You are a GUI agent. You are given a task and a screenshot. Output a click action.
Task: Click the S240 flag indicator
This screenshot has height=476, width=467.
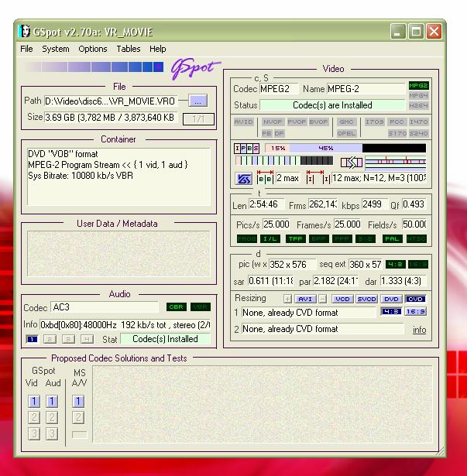pyautogui.click(x=419, y=133)
